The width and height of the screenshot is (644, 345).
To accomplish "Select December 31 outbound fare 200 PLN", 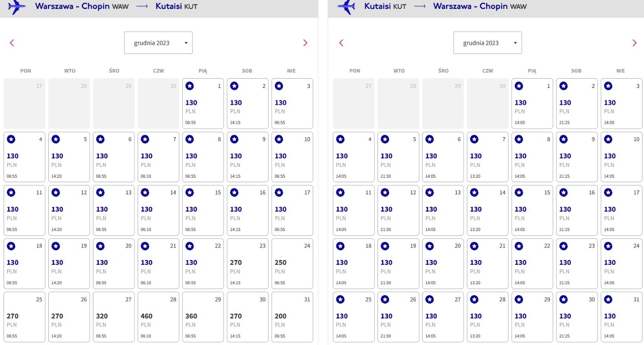I will coord(292,317).
